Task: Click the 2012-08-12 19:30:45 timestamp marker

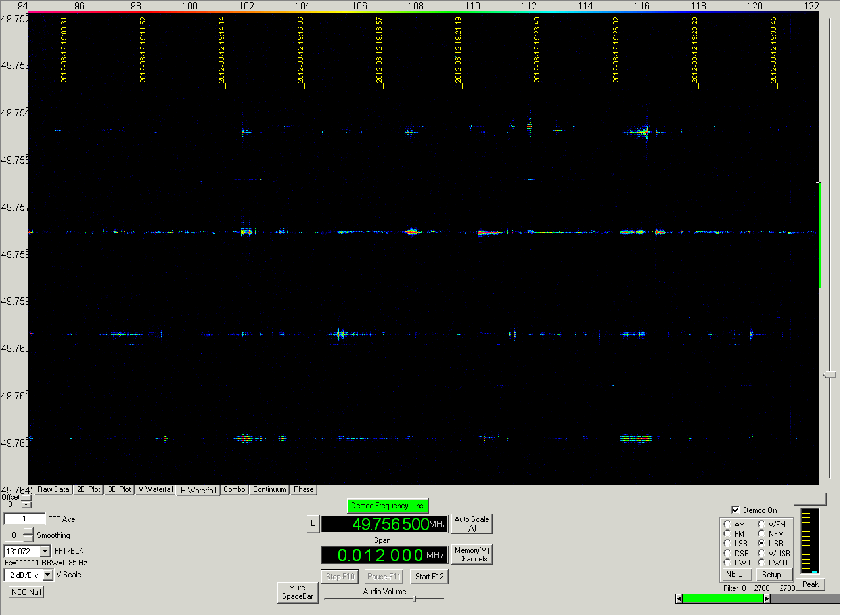Action: pyautogui.click(x=774, y=51)
